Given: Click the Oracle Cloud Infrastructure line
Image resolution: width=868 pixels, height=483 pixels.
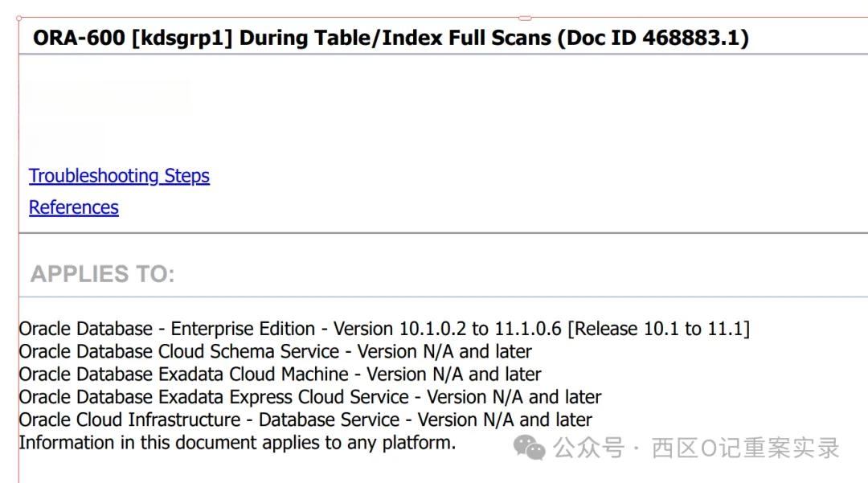Looking at the screenshot, I should pos(305,420).
